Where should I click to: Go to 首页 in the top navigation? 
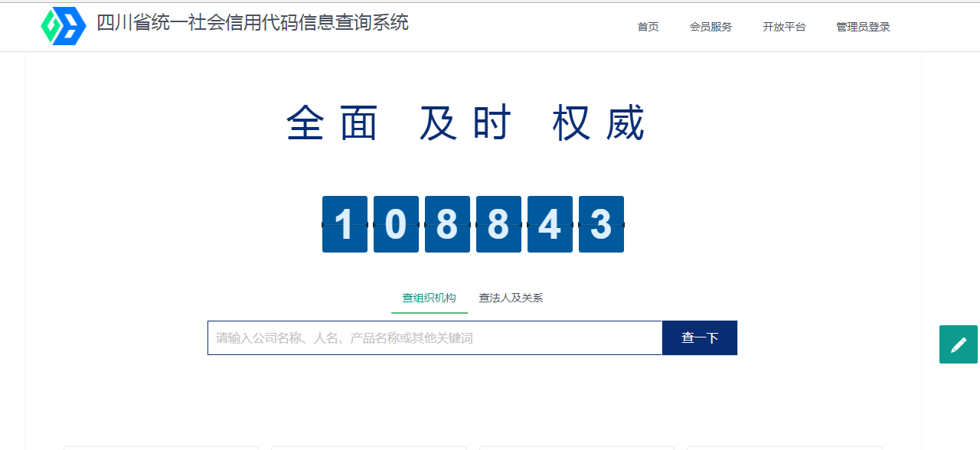coord(648,27)
